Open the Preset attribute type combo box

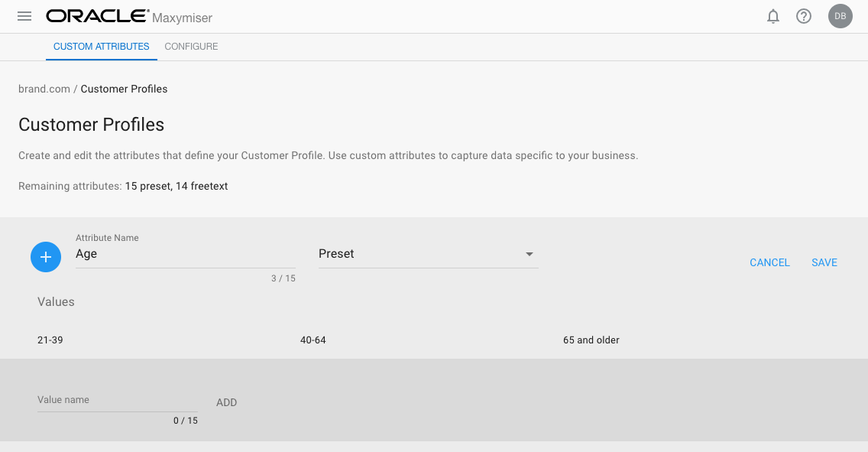point(420,254)
